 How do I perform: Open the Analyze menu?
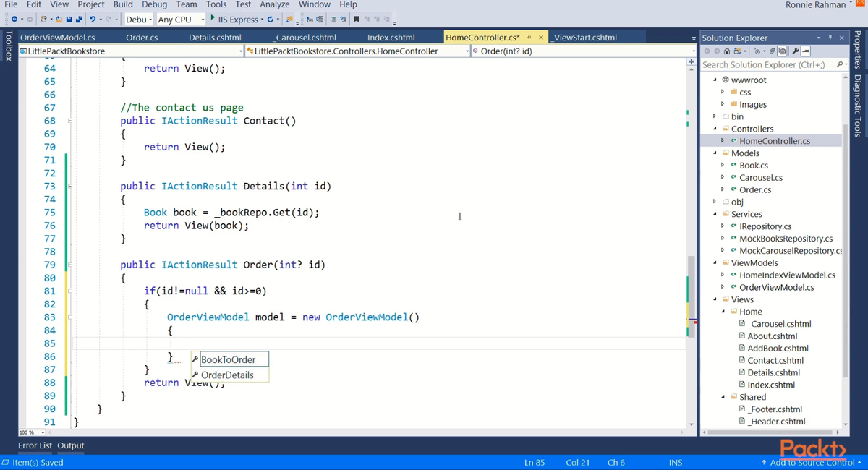pyautogui.click(x=274, y=4)
